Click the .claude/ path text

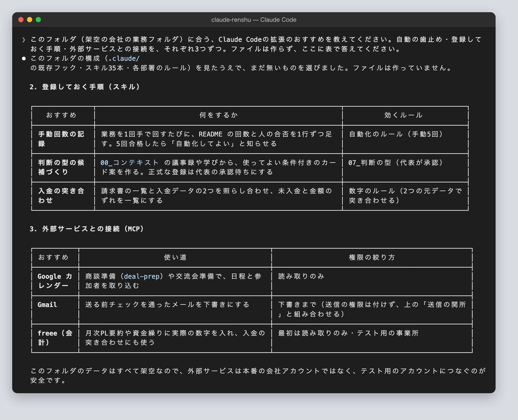click(x=123, y=58)
